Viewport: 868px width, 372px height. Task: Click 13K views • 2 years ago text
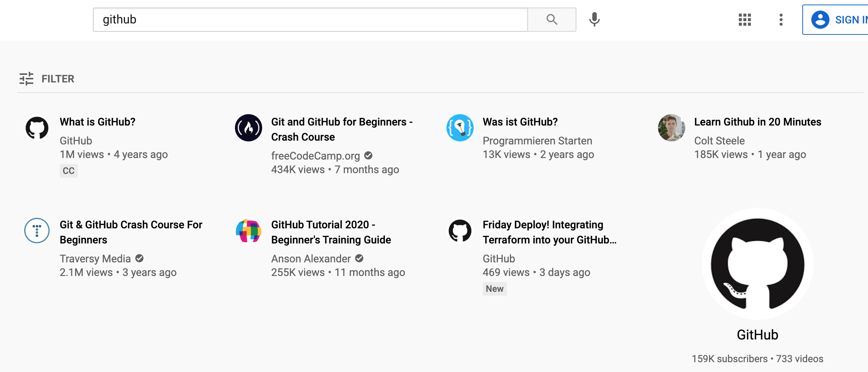pos(538,155)
